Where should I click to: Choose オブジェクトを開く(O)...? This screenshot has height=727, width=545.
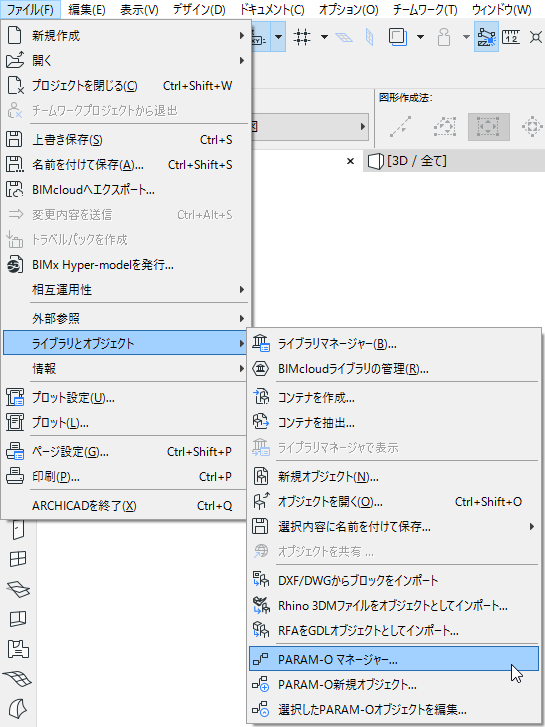click(394, 501)
